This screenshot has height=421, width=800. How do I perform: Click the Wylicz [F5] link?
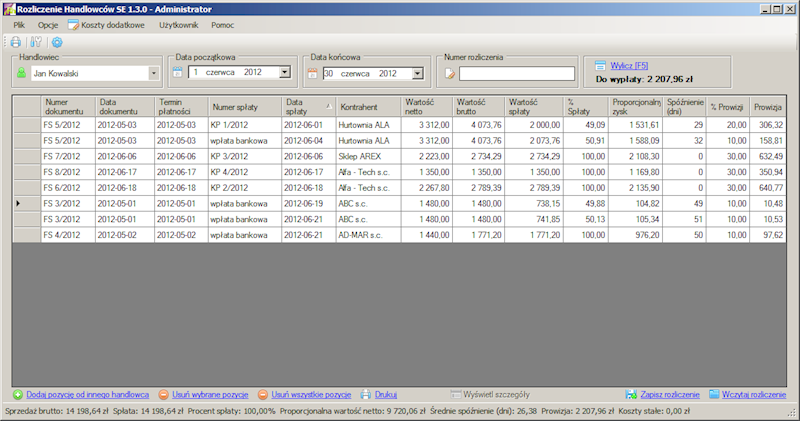[x=629, y=65]
